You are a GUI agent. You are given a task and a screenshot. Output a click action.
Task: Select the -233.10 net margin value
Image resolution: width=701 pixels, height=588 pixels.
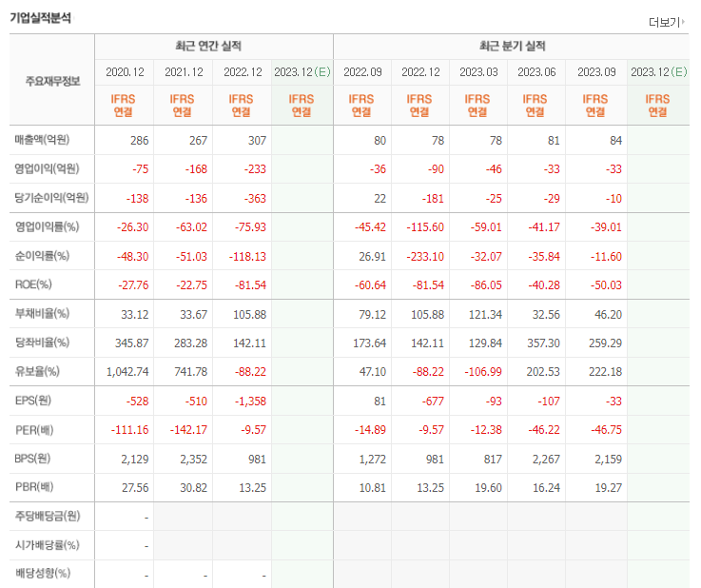tap(425, 257)
